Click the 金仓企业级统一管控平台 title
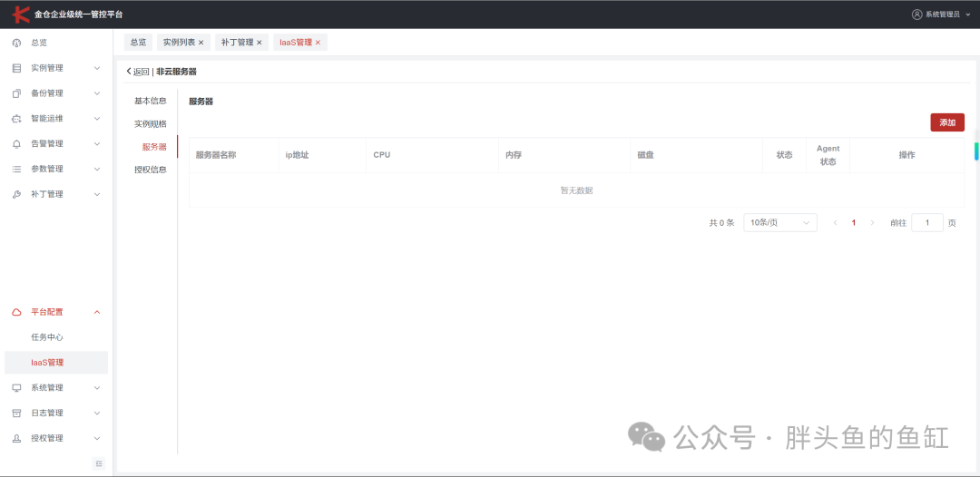Viewport: 980px width, 477px height. 79,14
